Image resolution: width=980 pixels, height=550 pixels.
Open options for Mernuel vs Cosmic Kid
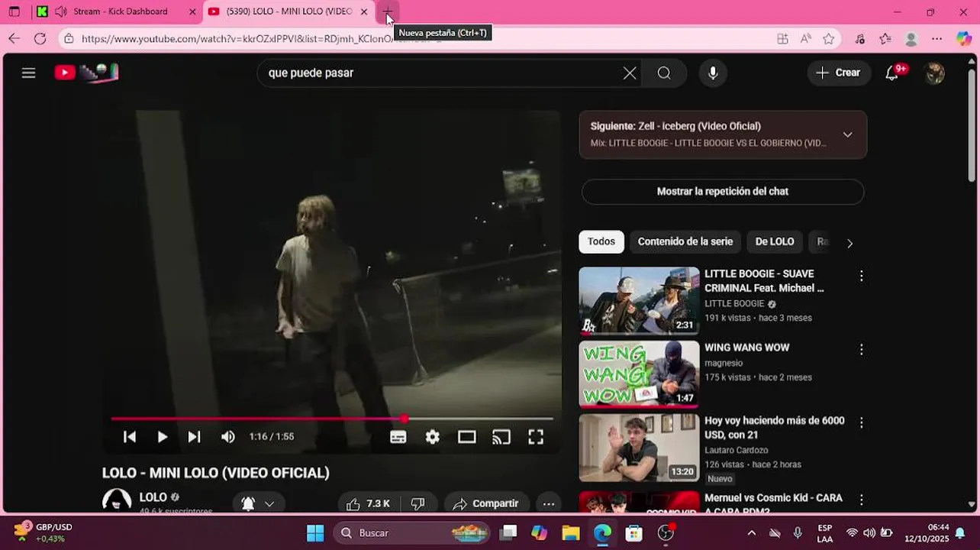coord(861,500)
